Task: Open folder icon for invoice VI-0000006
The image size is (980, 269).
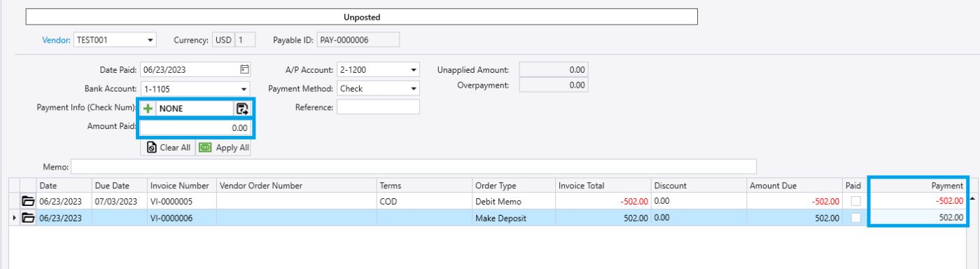Action: pos(28,218)
